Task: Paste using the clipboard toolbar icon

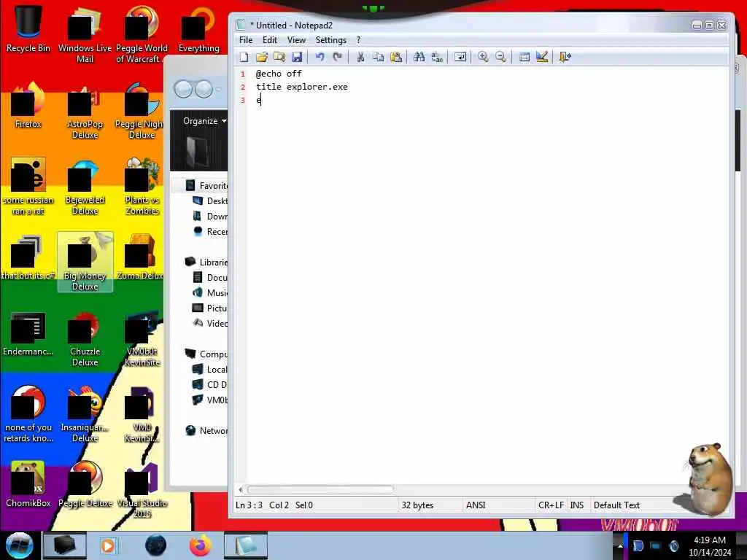Action: [x=396, y=57]
